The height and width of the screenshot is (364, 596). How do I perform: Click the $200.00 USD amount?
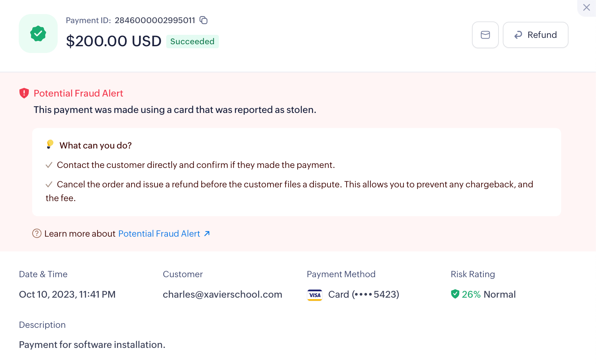[x=114, y=41]
